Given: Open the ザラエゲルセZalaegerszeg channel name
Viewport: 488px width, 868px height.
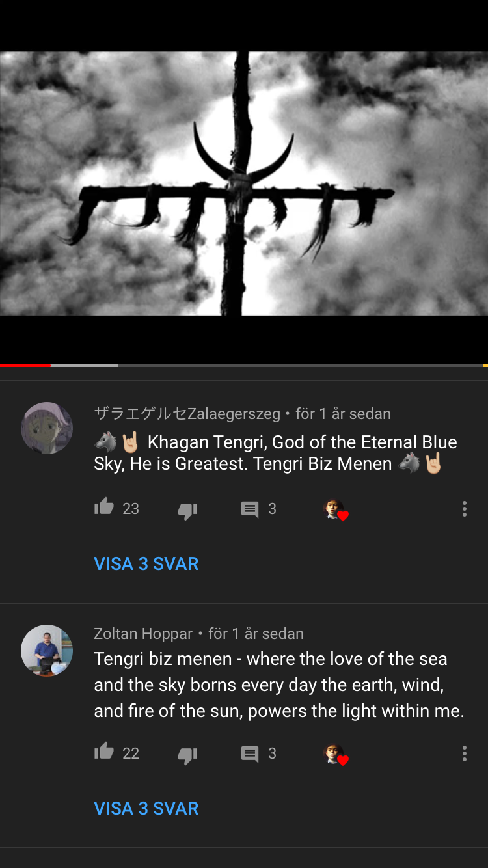Looking at the screenshot, I should pos(187,414).
